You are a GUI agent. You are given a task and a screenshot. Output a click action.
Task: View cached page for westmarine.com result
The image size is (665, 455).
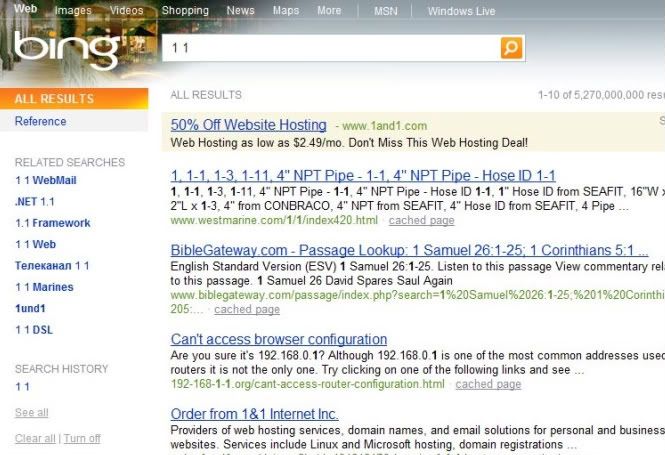(421, 220)
